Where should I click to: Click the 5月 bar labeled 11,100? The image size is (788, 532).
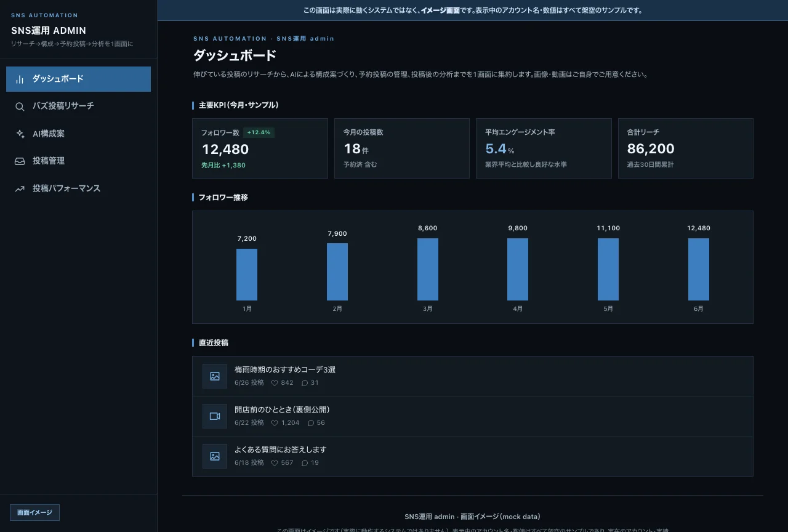[x=608, y=269]
